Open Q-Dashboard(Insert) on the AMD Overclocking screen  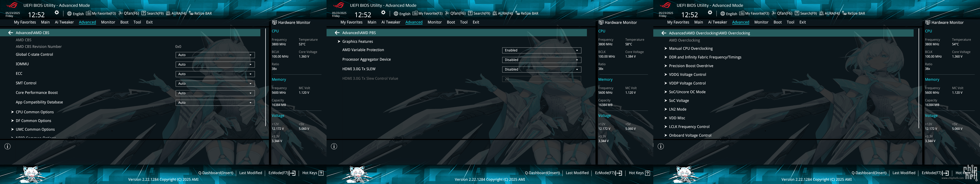(x=869, y=173)
